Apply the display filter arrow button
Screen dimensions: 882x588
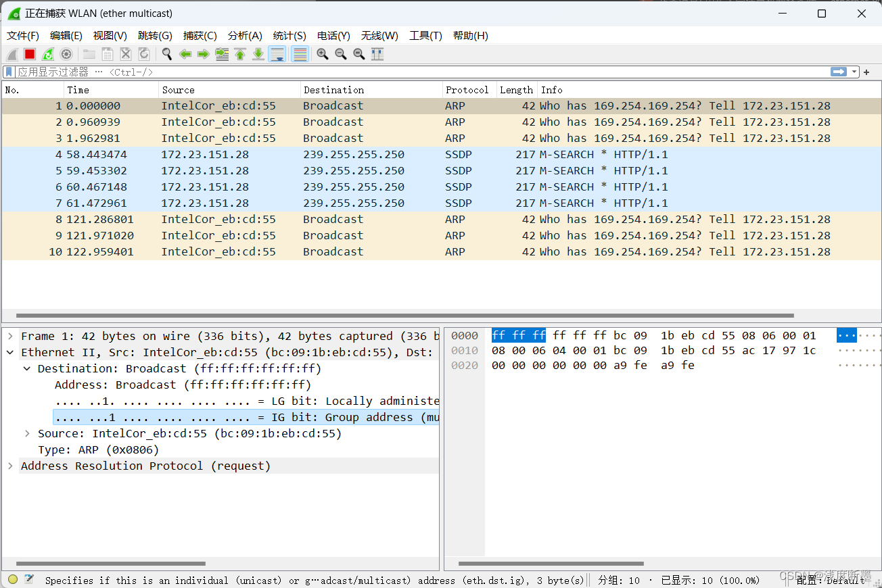click(x=839, y=72)
